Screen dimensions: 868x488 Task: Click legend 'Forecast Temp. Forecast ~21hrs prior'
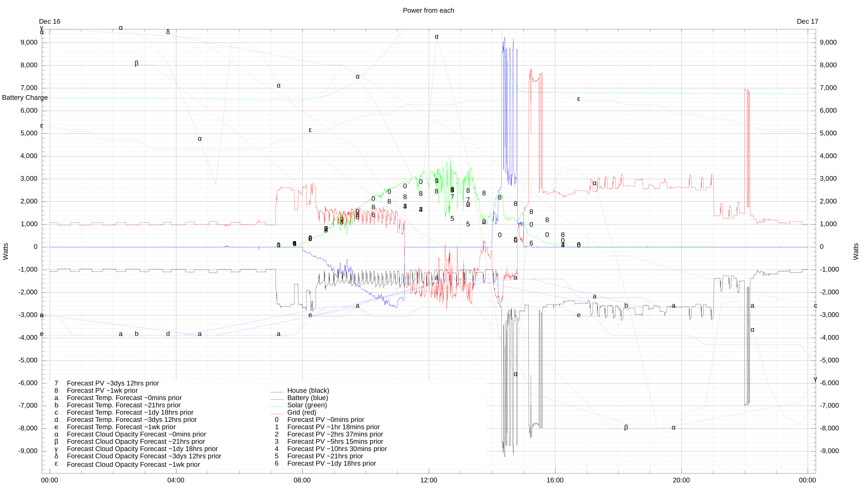click(124, 405)
